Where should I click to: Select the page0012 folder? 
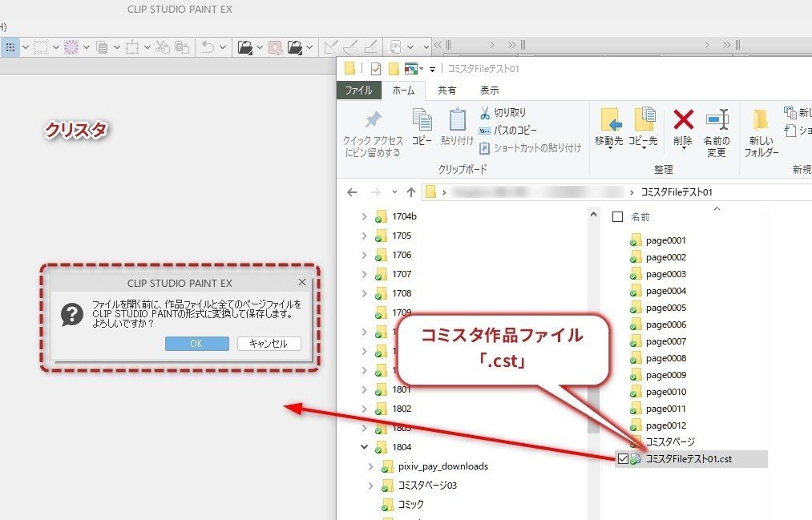657,425
